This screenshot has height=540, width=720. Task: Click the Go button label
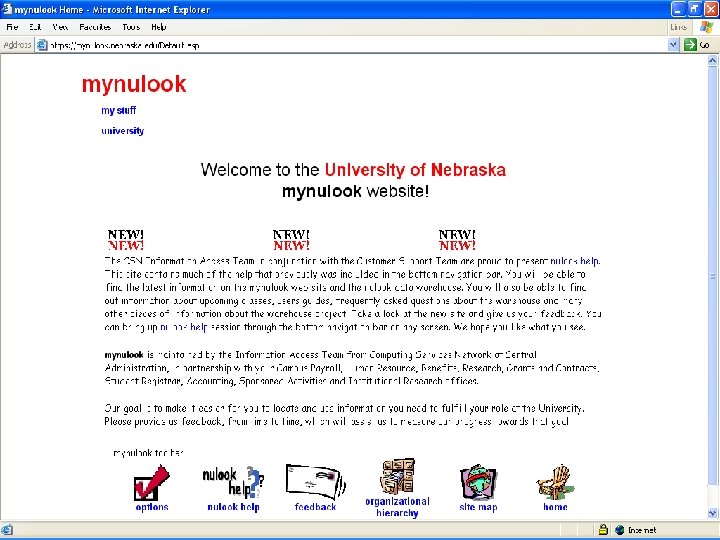[704, 45]
